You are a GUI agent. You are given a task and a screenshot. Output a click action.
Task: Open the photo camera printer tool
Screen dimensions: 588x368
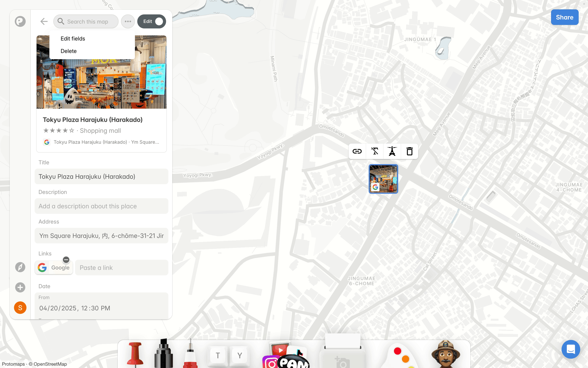click(342, 351)
